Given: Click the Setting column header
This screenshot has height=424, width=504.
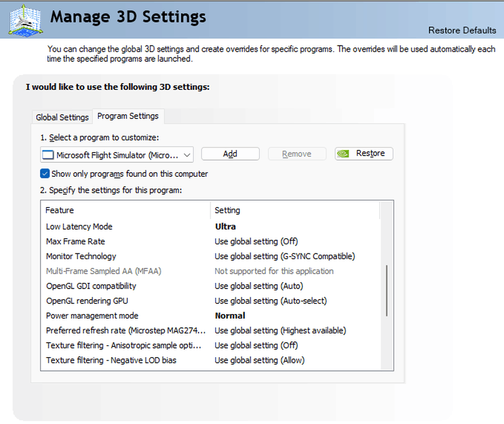Looking at the screenshot, I should point(295,210).
